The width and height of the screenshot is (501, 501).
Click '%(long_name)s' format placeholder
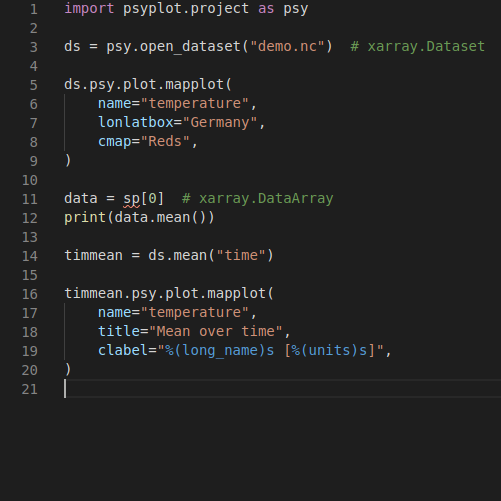(x=220, y=351)
